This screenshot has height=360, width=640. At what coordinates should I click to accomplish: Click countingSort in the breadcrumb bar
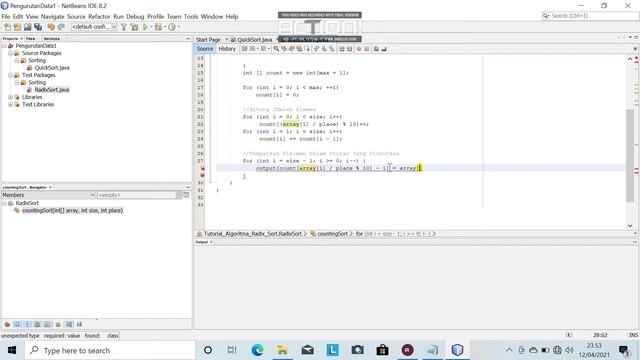pos(332,234)
